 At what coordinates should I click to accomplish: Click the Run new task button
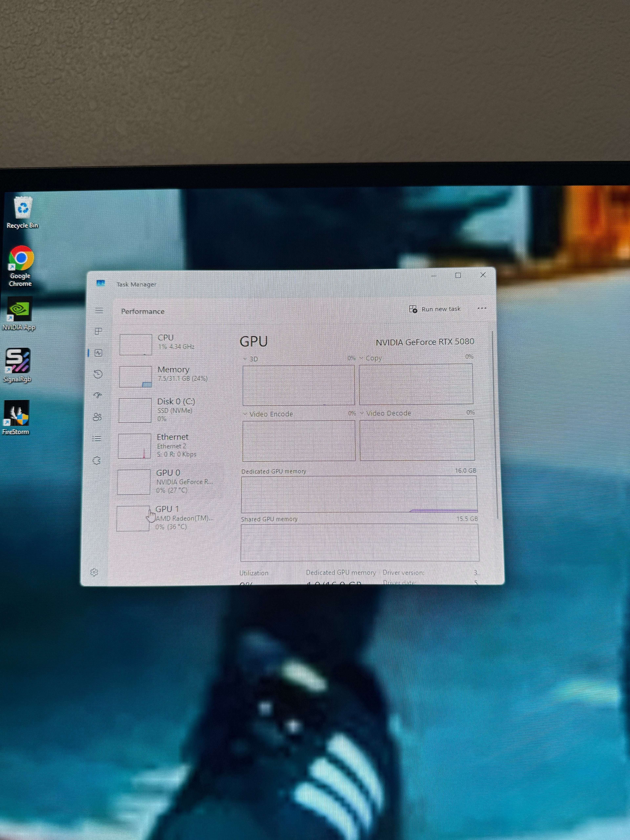(435, 309)
